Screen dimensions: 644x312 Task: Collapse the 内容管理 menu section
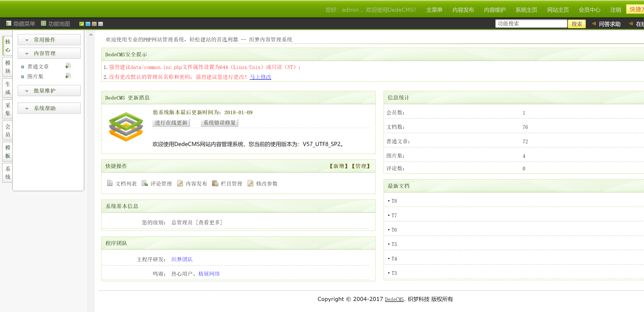[49, 53]
